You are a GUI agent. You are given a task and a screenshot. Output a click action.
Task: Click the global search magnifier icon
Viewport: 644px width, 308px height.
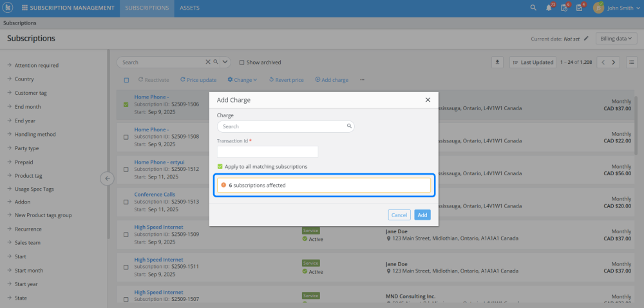tap(533, 8)
